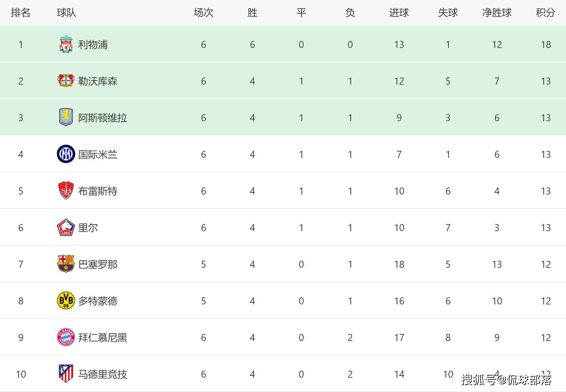Image resolution: width=566 pixels, height=392 pixels.
Task: Click the Aston Villa crest
Action: pos(66,117)
